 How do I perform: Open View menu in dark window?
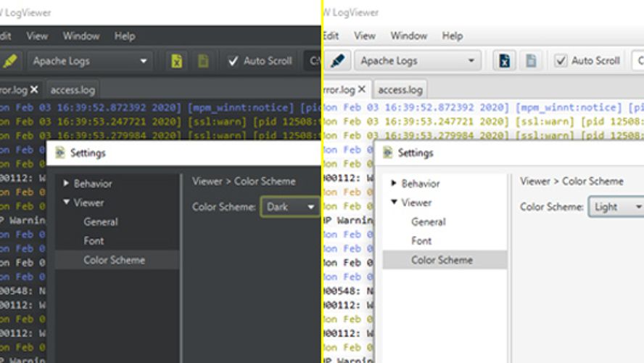[x=37, y=36]
